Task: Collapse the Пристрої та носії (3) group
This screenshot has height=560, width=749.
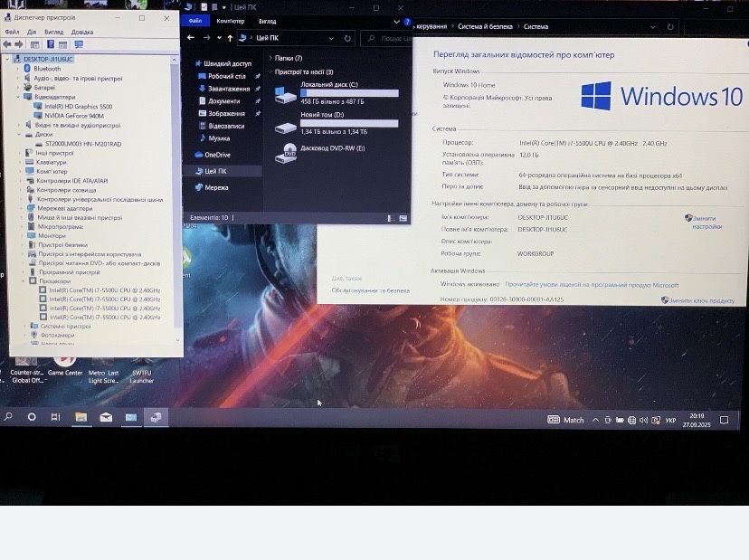Action: click(270, 71)
